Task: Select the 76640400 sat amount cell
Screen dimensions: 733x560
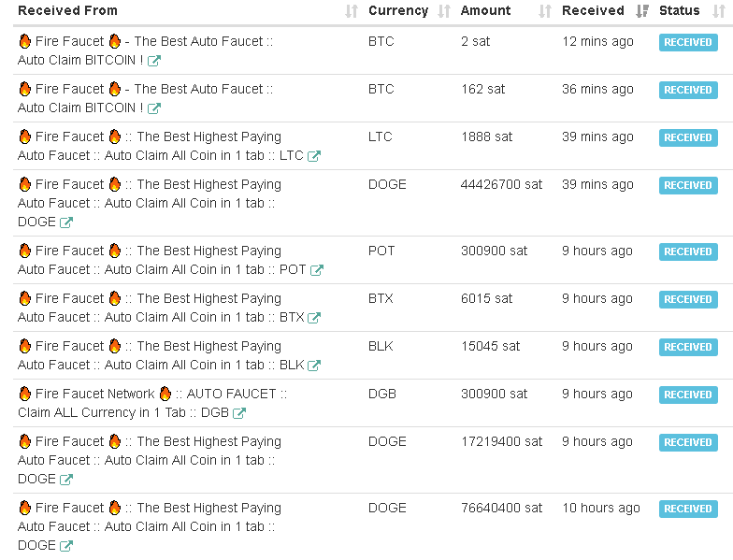Action: coord(501,508)
